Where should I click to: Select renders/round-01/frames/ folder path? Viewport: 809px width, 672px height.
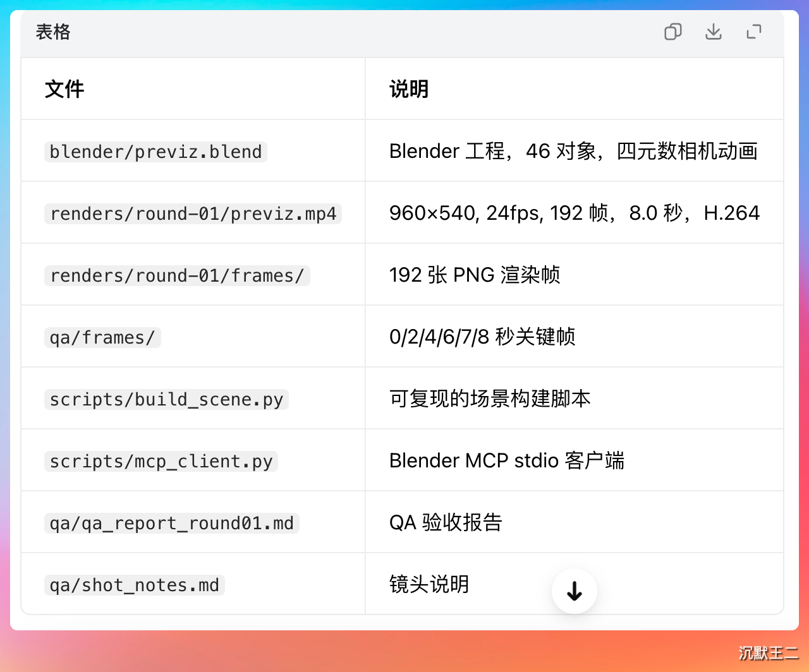coord(177,275)
